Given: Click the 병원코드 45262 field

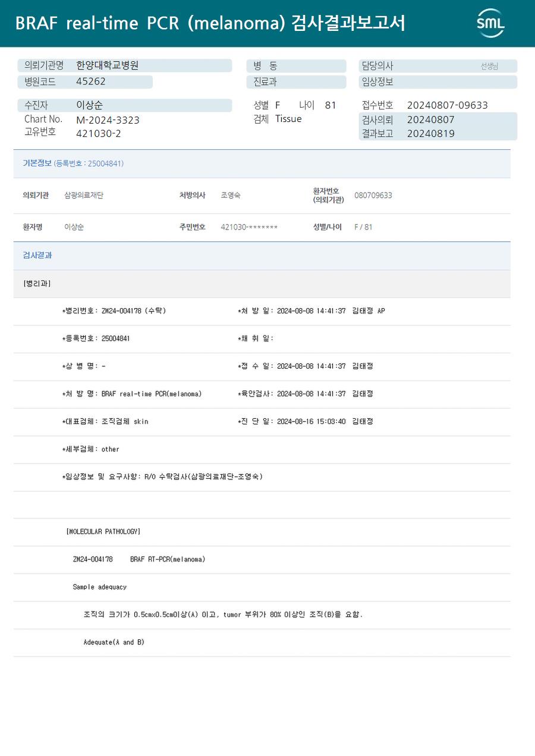Looking at the screenshot, I should pyautogui.click(x=85, y=81).
